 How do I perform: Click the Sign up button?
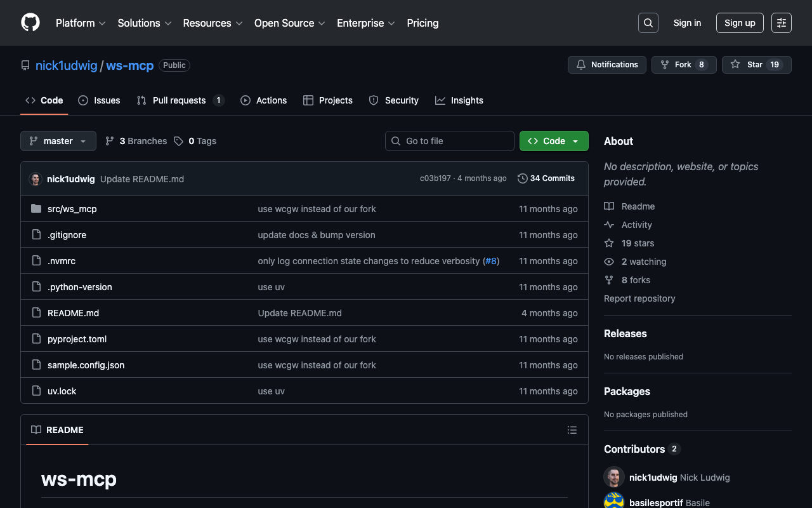pyautogui.click(x=740, y=23)
